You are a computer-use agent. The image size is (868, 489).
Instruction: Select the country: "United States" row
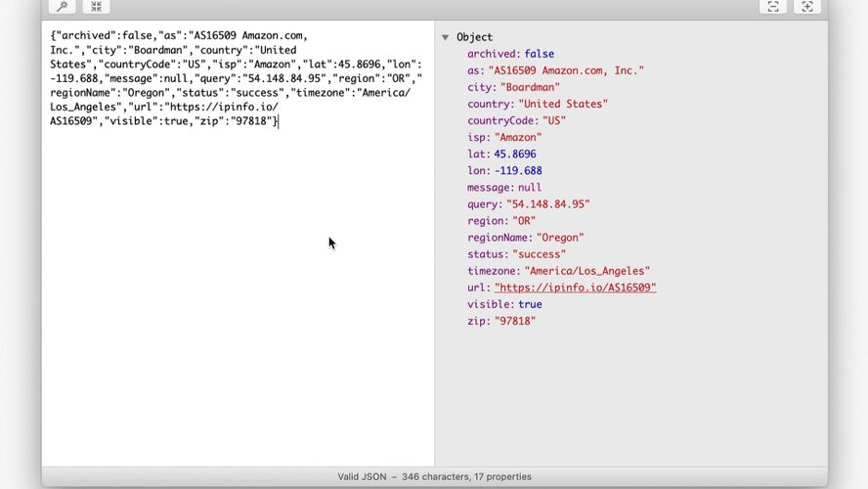click(x=537, y=104)
